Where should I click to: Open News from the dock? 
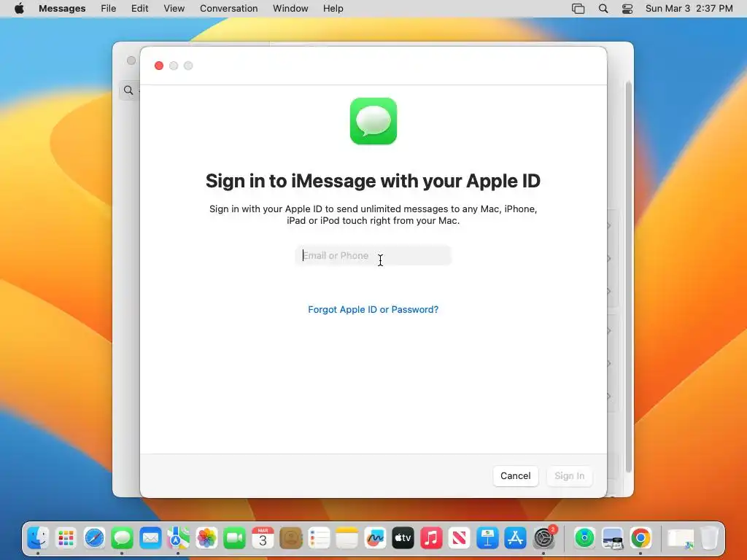click(460, 538)
